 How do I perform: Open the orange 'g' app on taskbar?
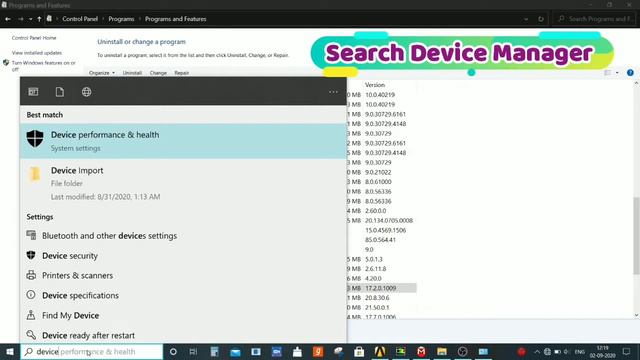(x=318, y=351)
